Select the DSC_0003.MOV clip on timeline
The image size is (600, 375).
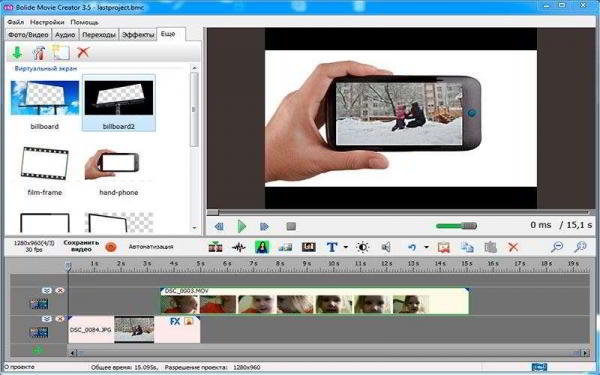pyautogui.click(x=315, y=301)
